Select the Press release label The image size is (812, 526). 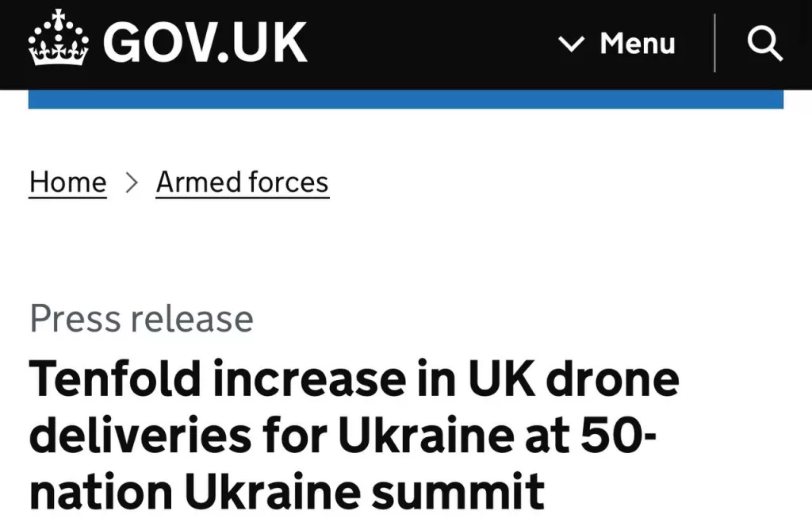(x=140, y=319)
